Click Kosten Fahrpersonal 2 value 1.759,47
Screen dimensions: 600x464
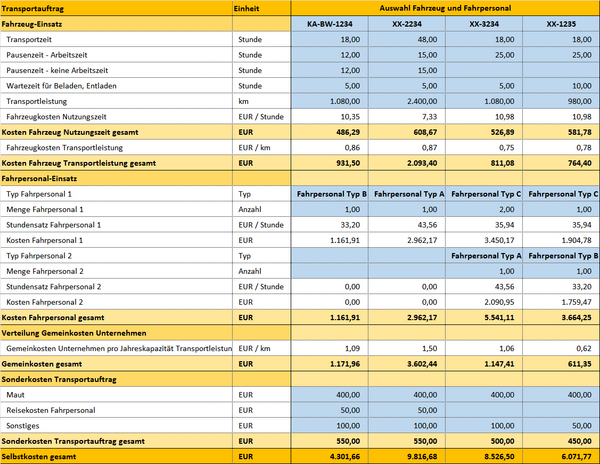coord(561,302)
